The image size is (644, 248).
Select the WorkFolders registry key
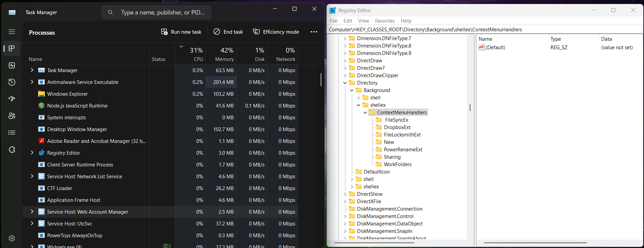click(x=397, y=164)
